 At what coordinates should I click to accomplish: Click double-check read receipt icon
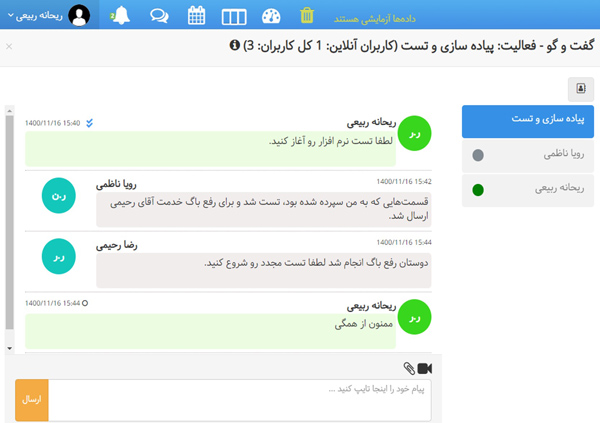[90, 123]
